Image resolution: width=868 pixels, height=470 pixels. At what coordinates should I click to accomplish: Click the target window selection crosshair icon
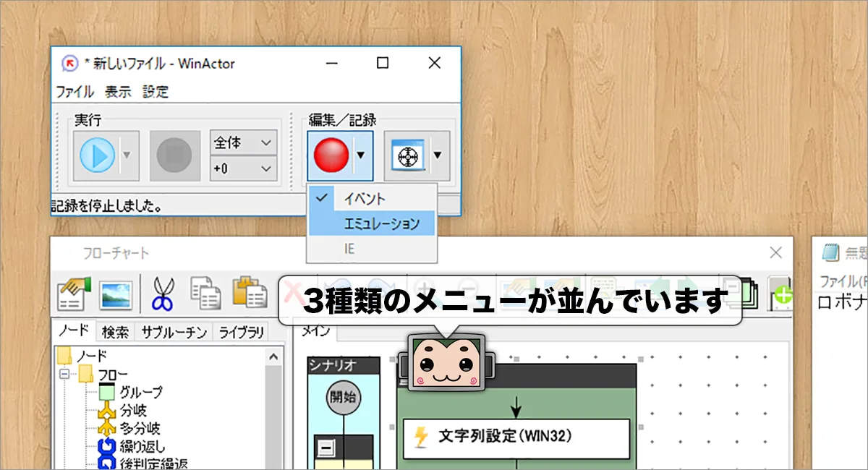coord(408,155)
